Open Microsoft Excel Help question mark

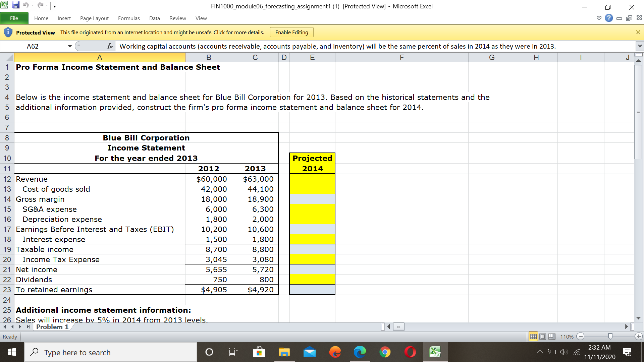click(609, 18)
